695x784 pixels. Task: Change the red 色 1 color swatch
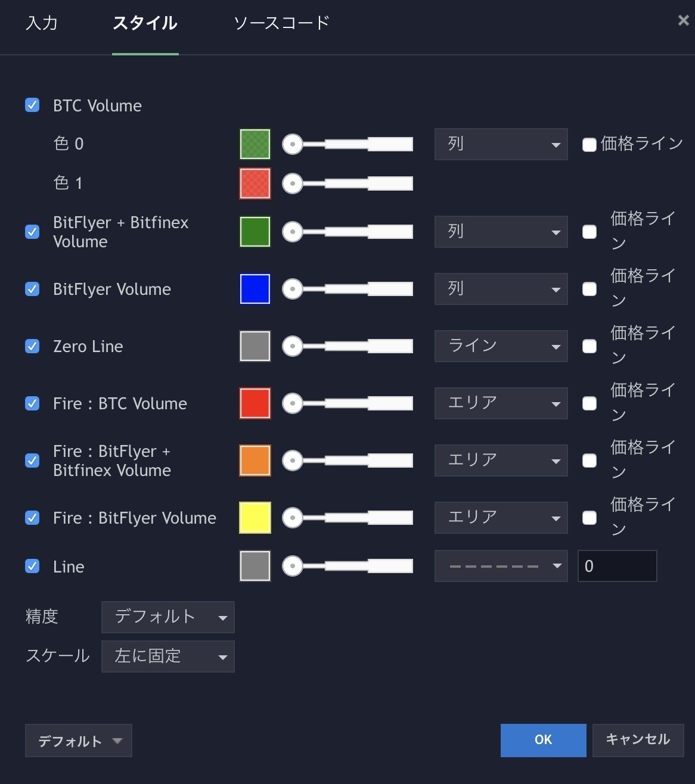point(255,183)
